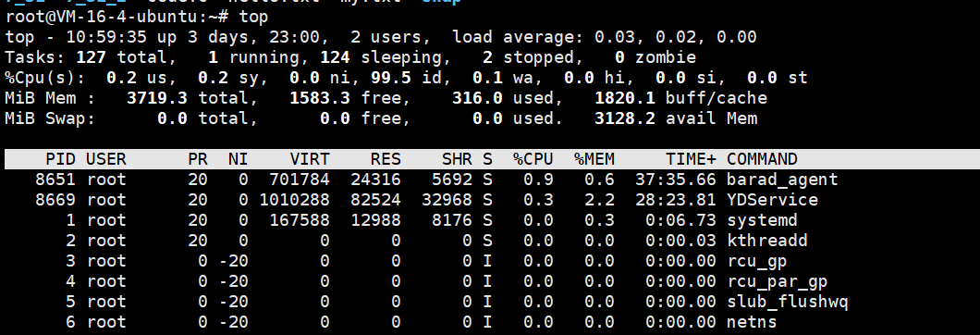Select the rcu_gp process name
Screen dimensions: 980x335
[x=757, y=261]
